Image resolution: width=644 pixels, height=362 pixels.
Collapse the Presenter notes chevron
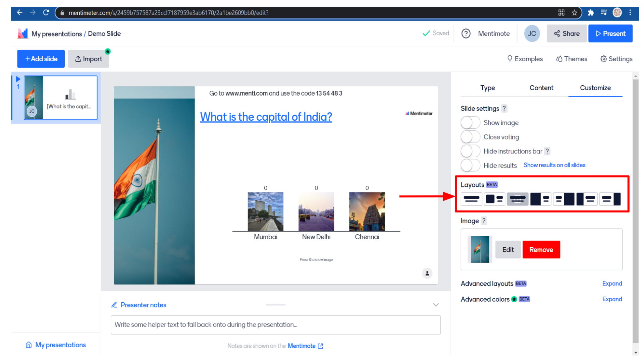pos(435,305)
